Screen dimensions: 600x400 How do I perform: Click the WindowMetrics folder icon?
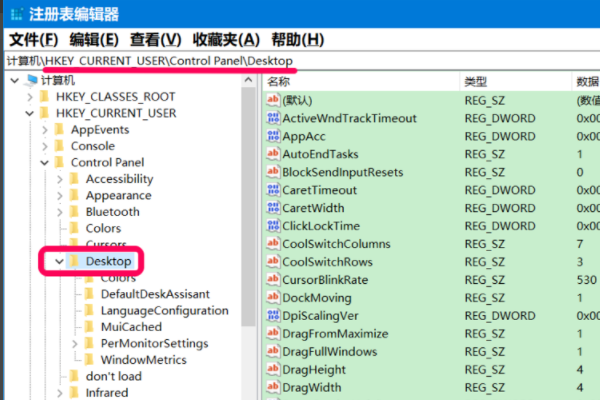[x=89, y=360]
